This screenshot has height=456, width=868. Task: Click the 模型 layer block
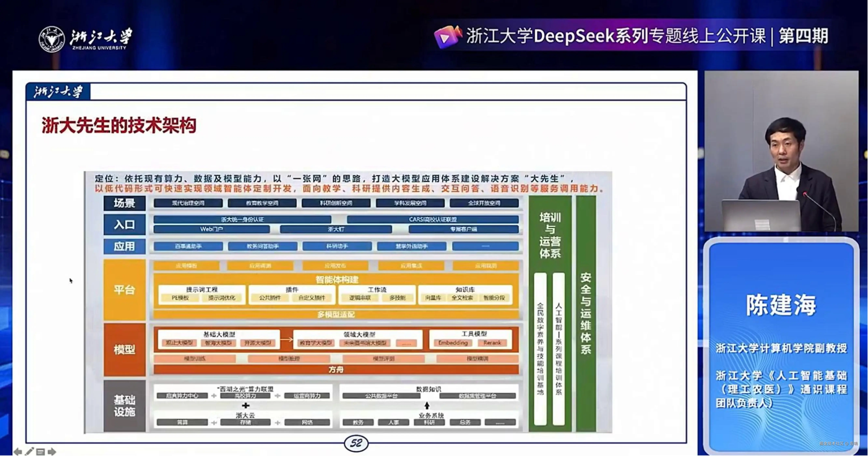point(124,350)
